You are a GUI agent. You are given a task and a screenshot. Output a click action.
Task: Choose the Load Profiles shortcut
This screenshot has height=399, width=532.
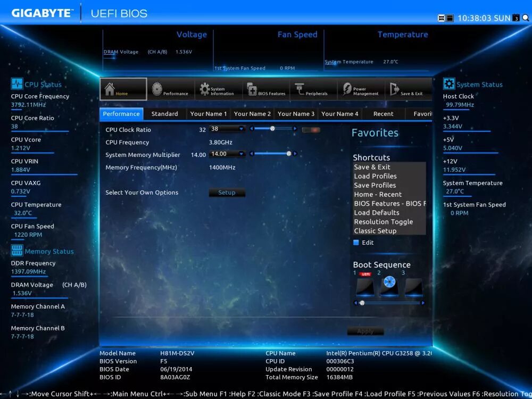389,176
